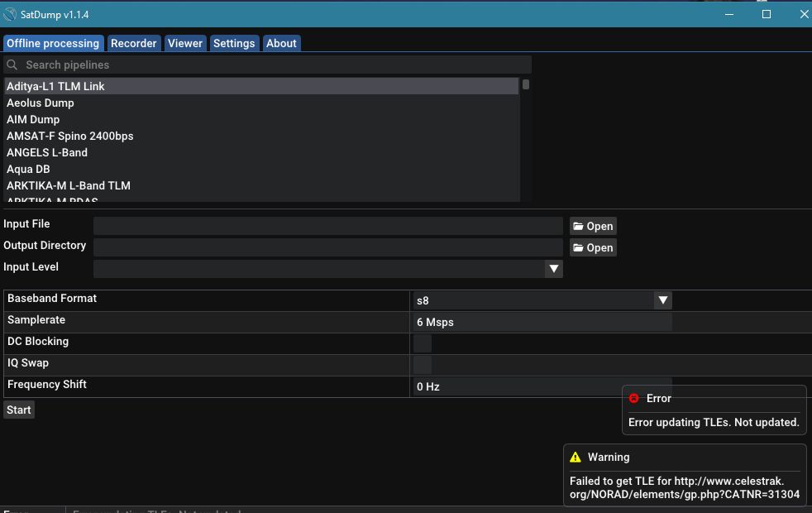The width and height of the screenshot is (812, 513).
Task: Open the Baseband Format s8 dropdown
Action: click(x=542, y=300)
